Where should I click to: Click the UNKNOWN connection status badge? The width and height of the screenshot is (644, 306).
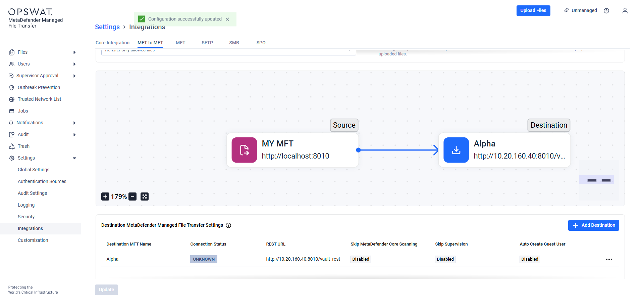tap(204, 259)
